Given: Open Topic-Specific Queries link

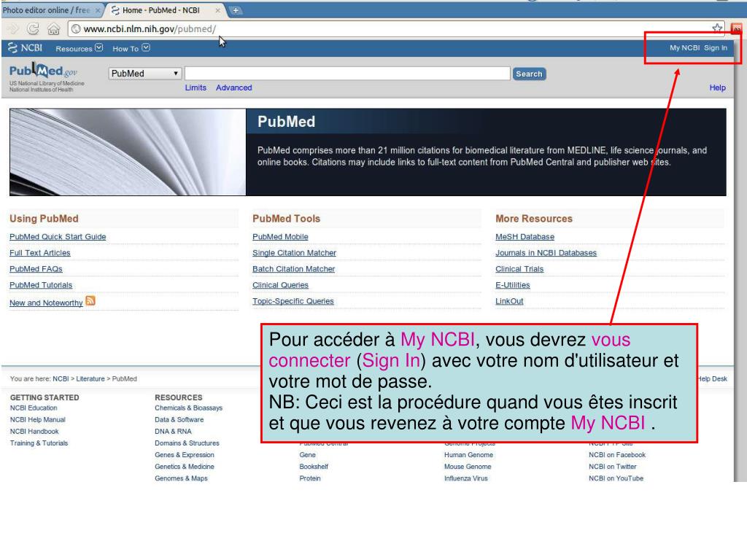Looking at the screenshot, I should tap(293, 301).
